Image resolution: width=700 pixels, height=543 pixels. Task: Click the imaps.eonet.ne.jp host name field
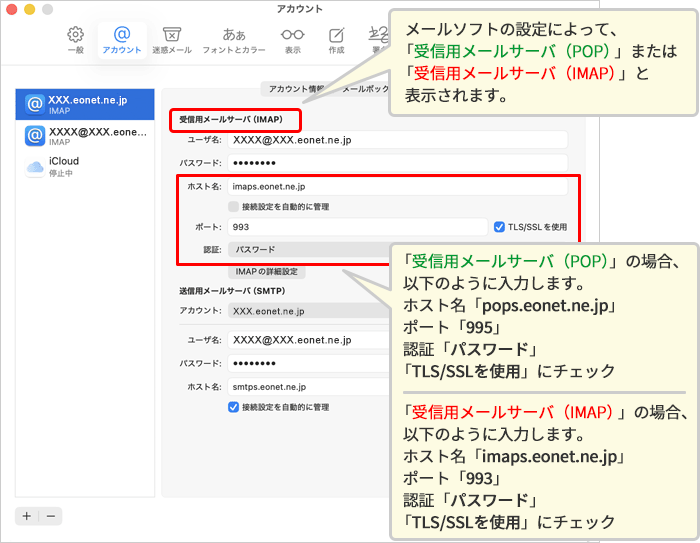coord(397,186)
